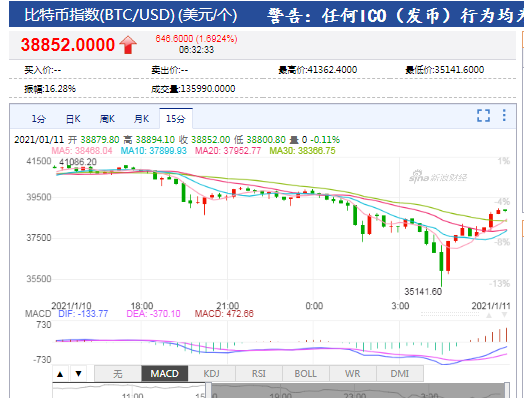Switch indicator to KDJ
Screen dimensions: 526x398
[212, 374]
